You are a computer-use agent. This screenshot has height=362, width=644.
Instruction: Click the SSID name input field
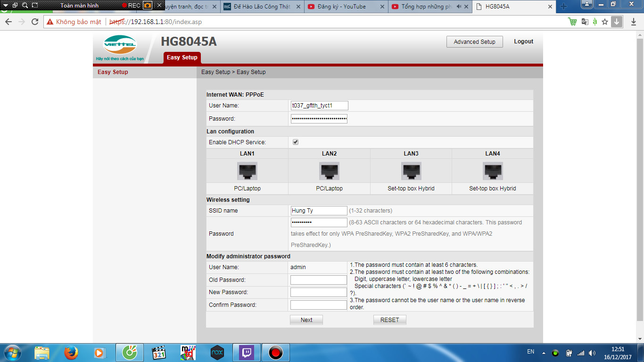[x=319, y=211]
